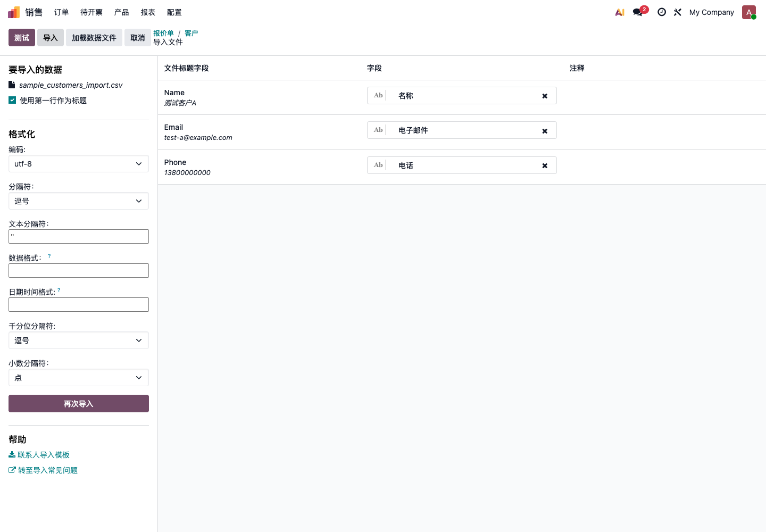This screenshot has height=532, width=766.
Task: Open the debug tools wrench icon
Action: [678, 12]
